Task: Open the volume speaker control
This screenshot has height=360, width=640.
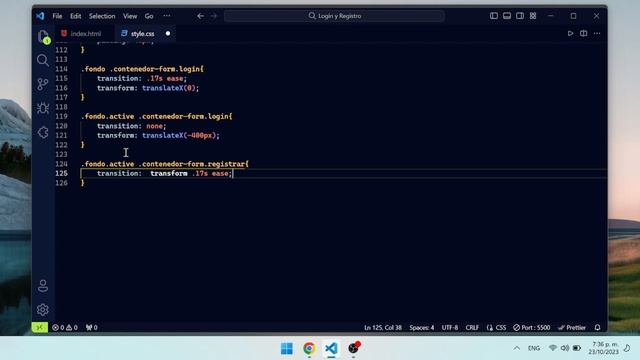Action: click(x=565, y=348)
